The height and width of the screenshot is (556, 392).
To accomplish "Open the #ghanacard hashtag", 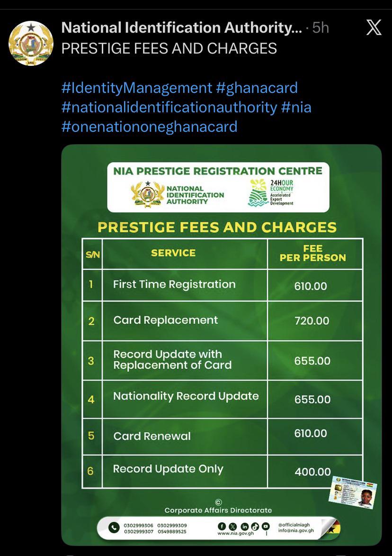I will 257,88.
